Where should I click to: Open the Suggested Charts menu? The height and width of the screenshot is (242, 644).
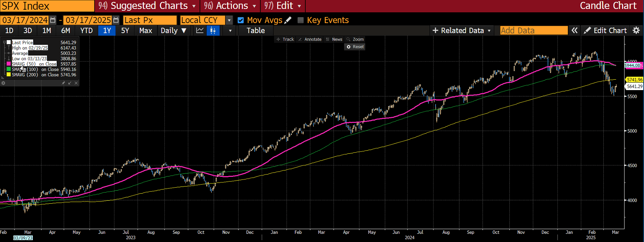pyautogui.click(x=147, y=6)
